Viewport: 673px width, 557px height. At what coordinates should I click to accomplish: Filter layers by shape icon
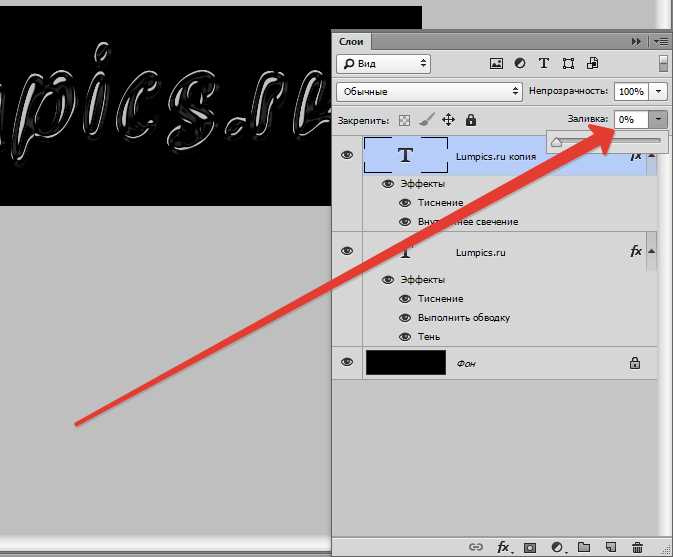point(568,64)
